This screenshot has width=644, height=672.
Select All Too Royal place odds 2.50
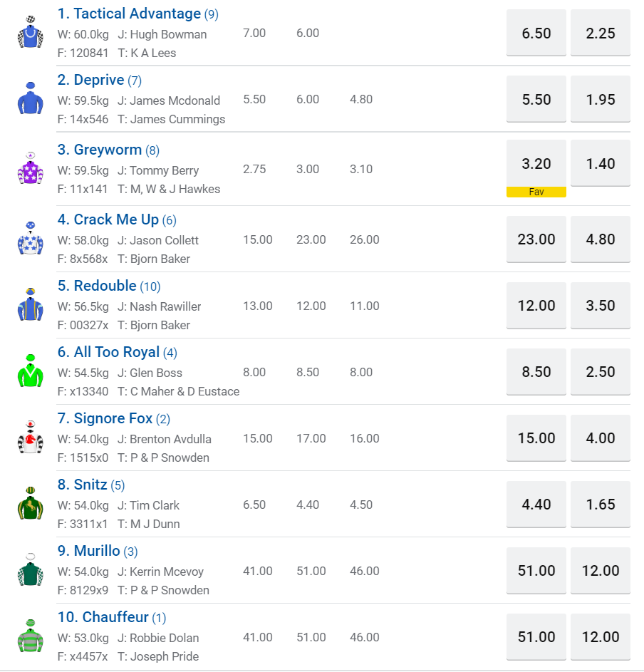click(x=600, y=372)
